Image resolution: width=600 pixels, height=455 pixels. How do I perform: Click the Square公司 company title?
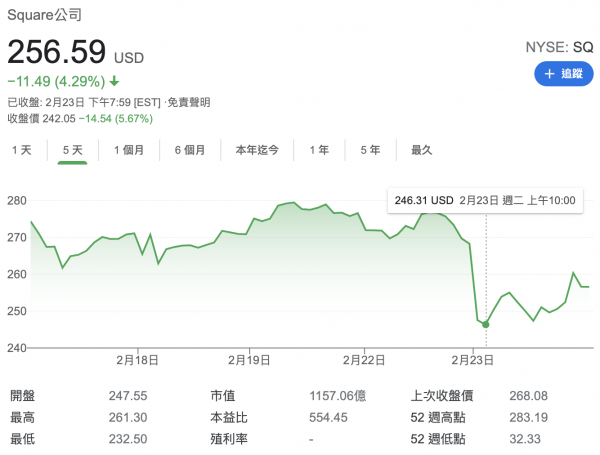click(44, 15)
